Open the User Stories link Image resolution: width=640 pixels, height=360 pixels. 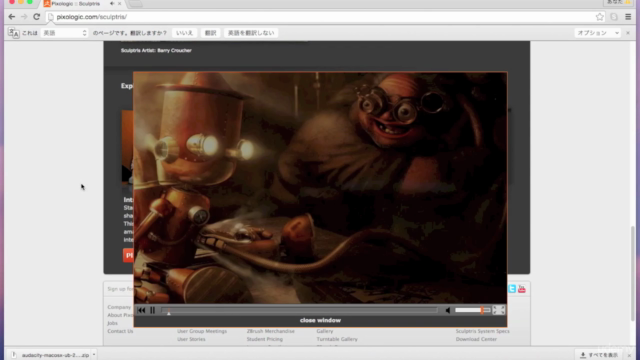coord(191,339)
